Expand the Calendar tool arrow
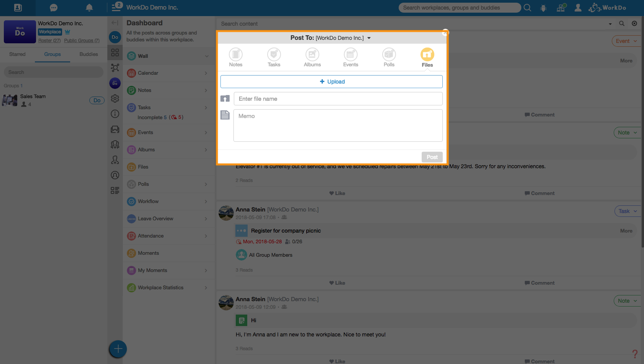This screenshot has height=364, width=644. [206, 73]
